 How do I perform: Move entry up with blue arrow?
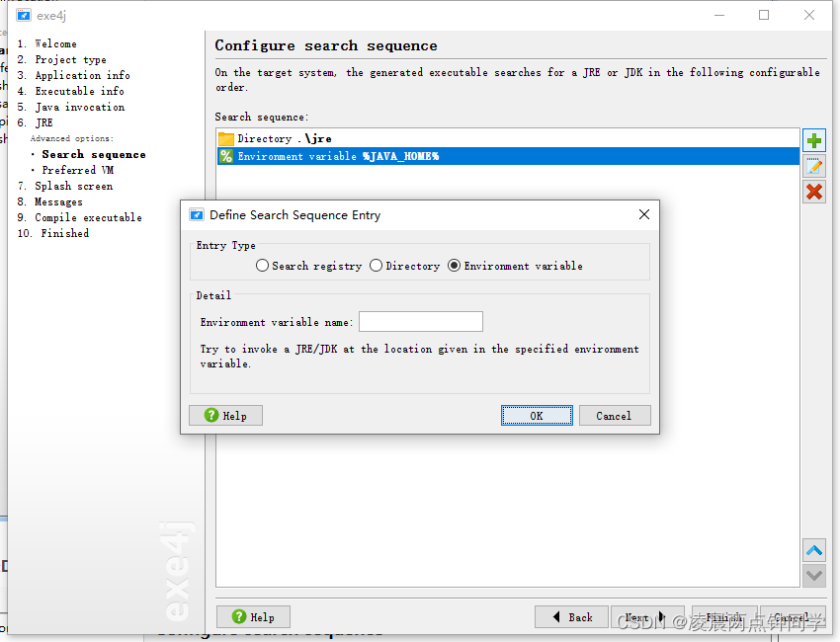(814, 550)
